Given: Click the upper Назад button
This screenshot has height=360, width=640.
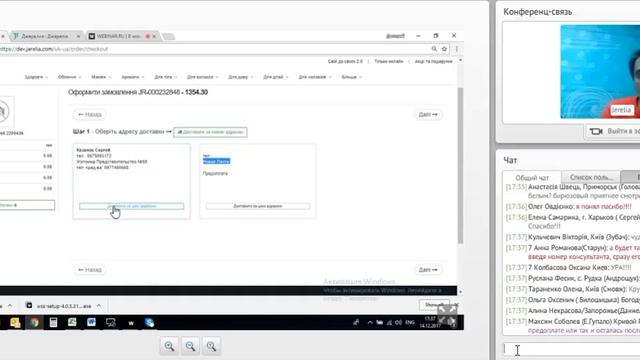Looking at the screenshot, I should click(x=90, y=115).
